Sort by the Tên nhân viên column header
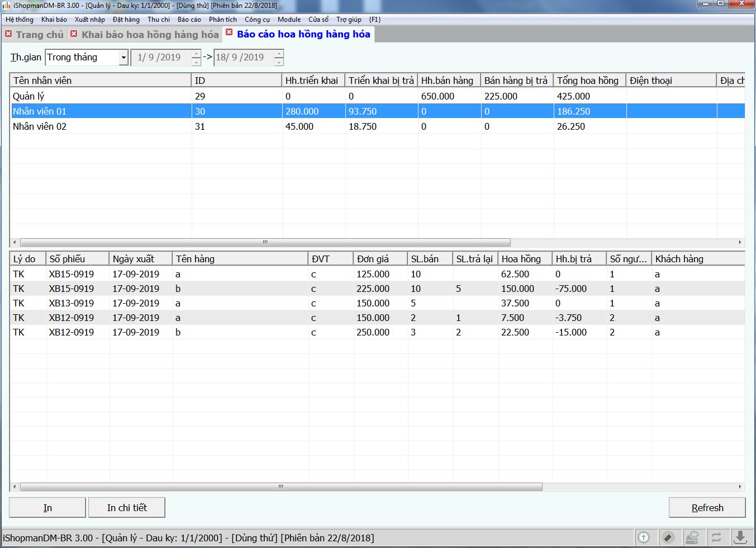This screenshot has width=756, height=548. 101,81
